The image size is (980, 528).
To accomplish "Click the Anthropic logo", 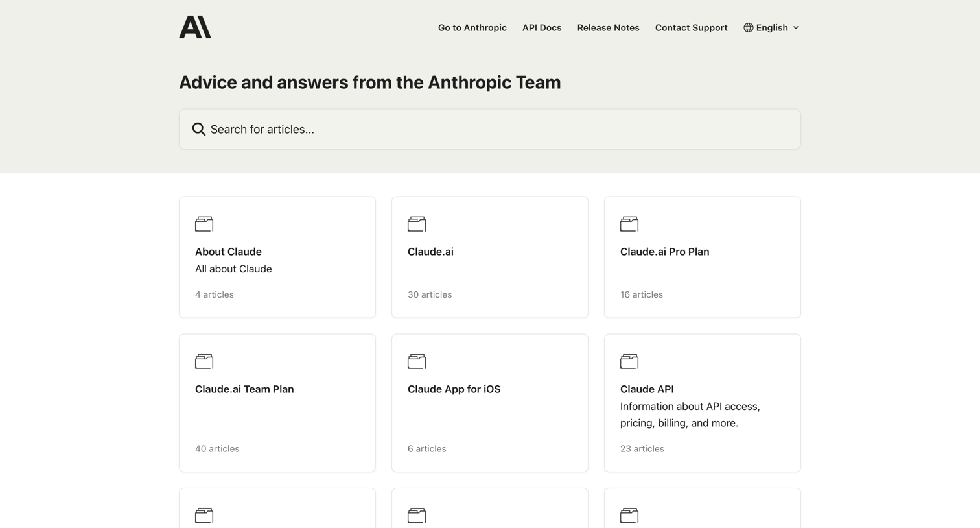I will (x=195, y=27).
